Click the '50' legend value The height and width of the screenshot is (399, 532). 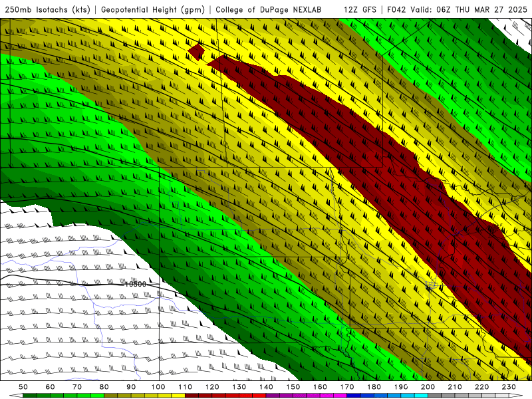[x=23, y=387]
